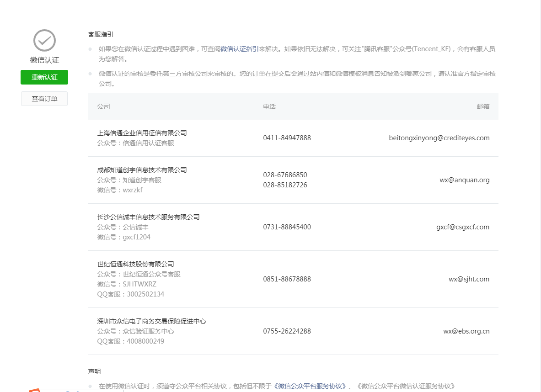Click 微信号：gxcf1204 text
Viewport: 541px width, 392px height.
(x=124, y=237)
